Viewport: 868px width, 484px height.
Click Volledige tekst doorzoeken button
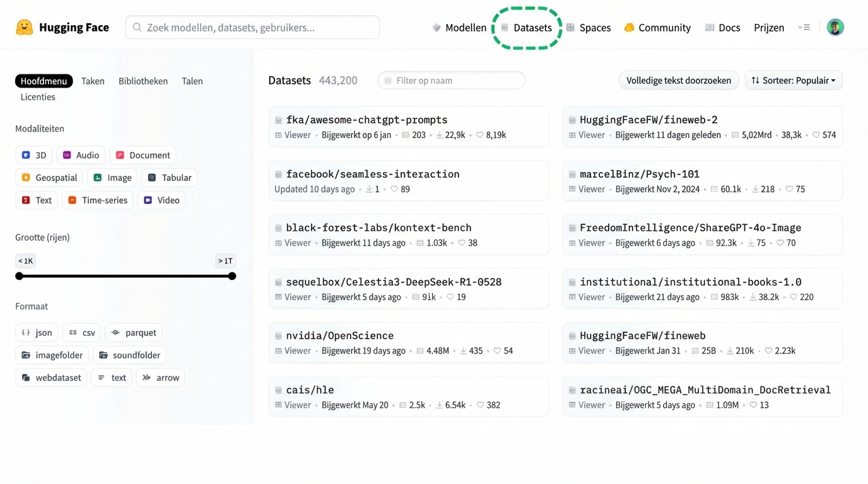point(678,81)
